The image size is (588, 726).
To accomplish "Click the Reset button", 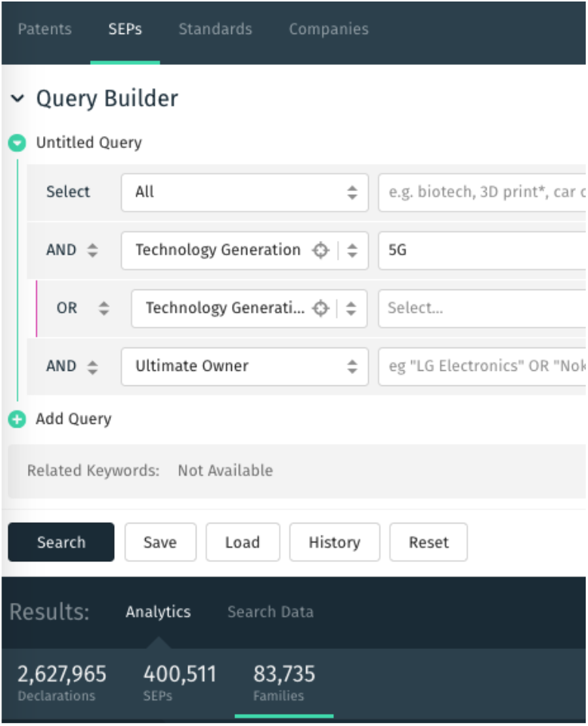I will pyautogui.click(x=429, y=542).
